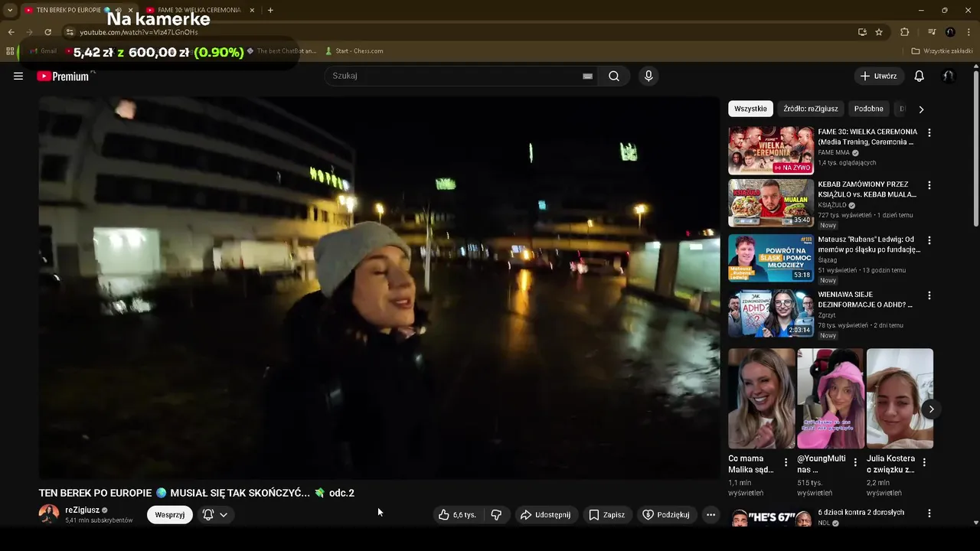Like the video with thumbs up

[x=457, y=515]
